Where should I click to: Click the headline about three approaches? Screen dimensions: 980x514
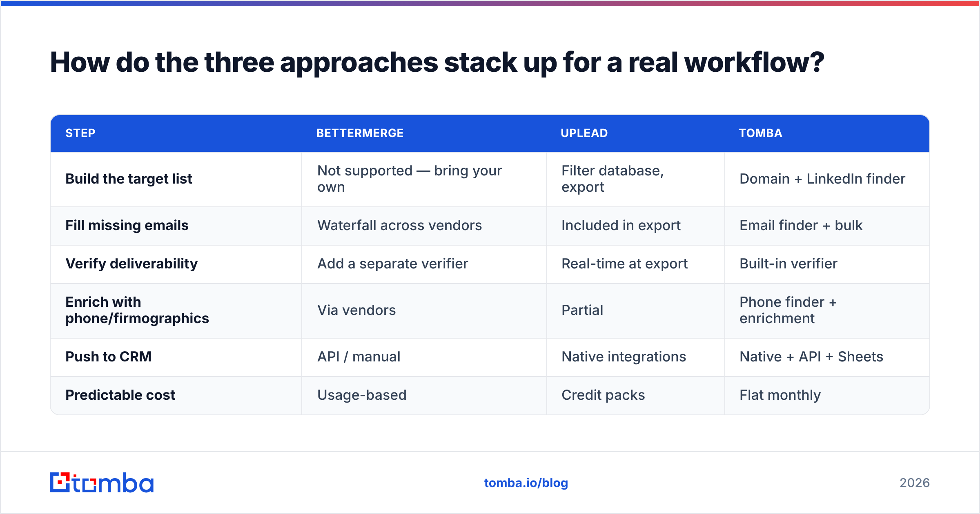tap(437, 62)
